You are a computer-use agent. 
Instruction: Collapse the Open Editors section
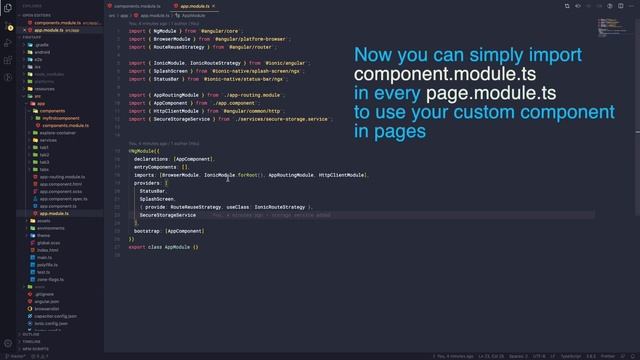pyautogui.click(x=36, y=16)
